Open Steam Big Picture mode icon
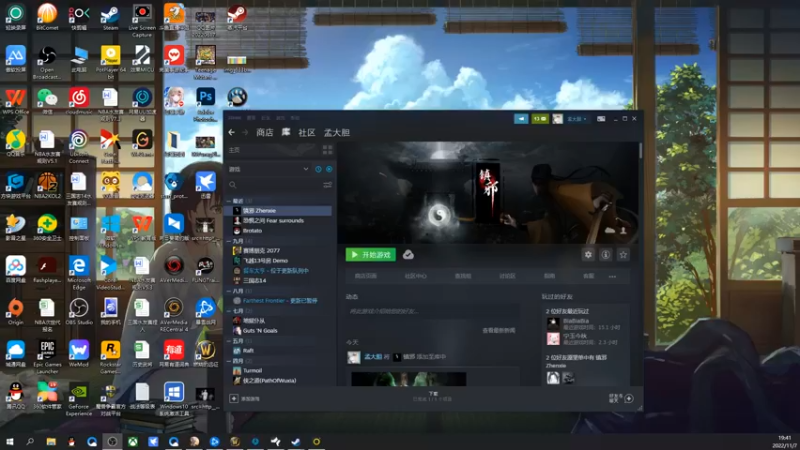 pyautogui.click(x=601, y=119)
